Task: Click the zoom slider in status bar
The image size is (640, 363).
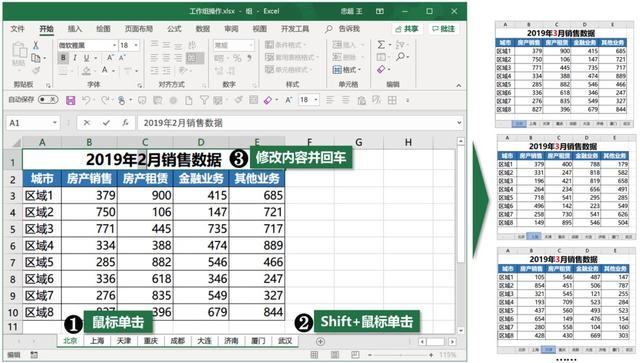Action: tap(400, 355)
